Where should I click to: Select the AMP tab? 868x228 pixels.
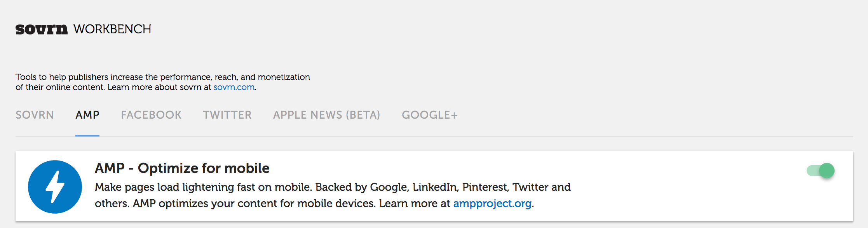pyautogui.click(x=87, y=115)
